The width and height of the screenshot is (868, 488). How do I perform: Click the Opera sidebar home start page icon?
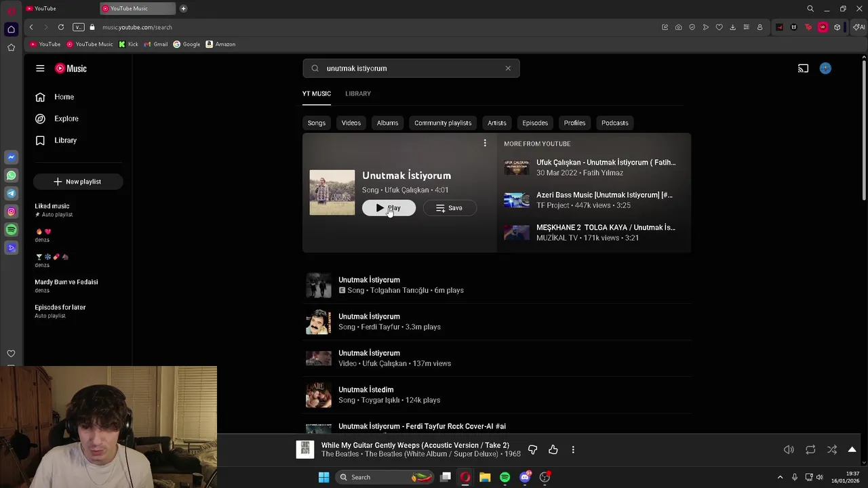point(11,29)
